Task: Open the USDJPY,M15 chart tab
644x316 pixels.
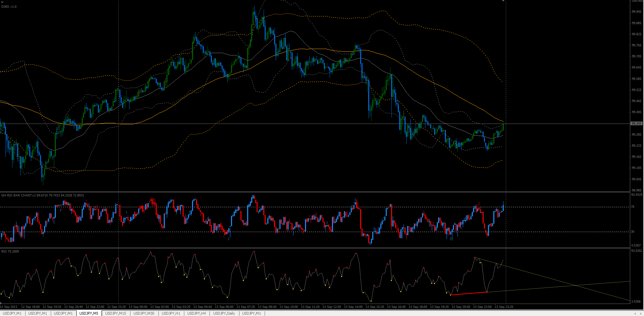Action: 116,313
